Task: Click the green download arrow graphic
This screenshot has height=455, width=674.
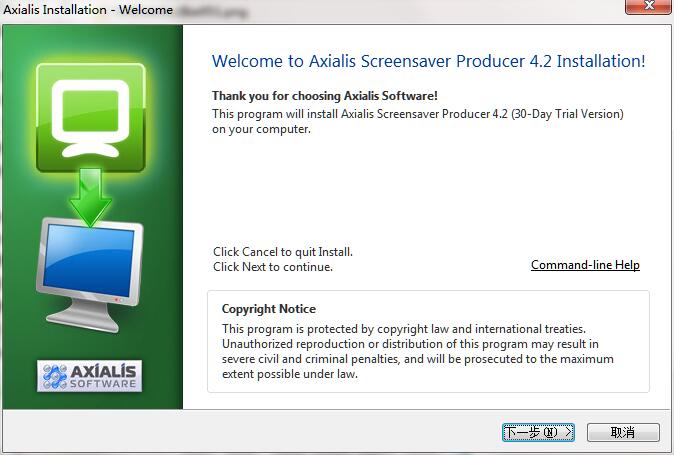Action: point(90,198)
